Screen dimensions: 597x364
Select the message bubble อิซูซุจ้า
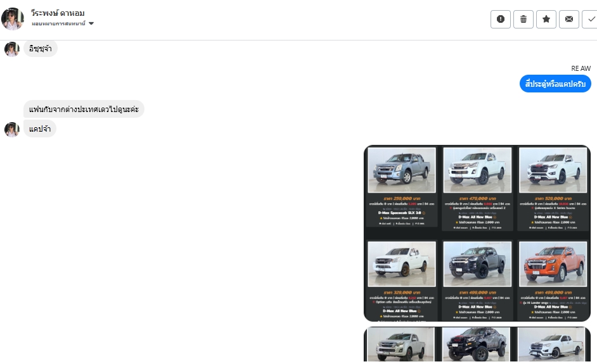[41, 49]
